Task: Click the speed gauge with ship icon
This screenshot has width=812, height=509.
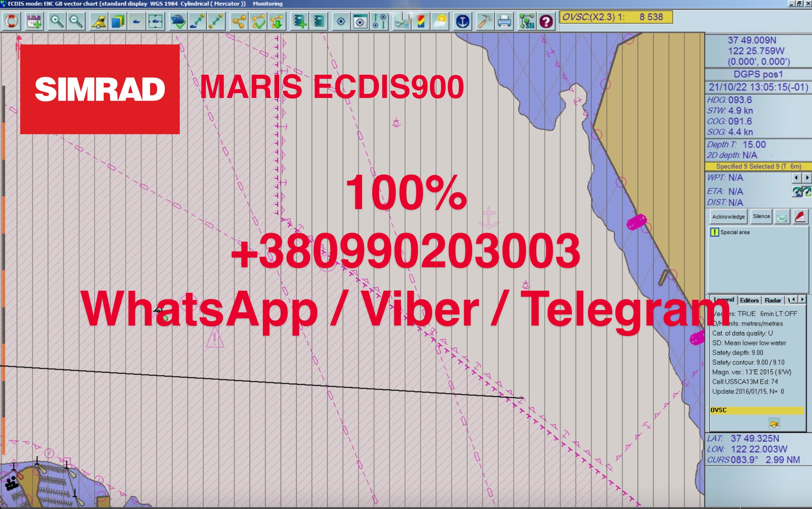Action: (797, 192)
